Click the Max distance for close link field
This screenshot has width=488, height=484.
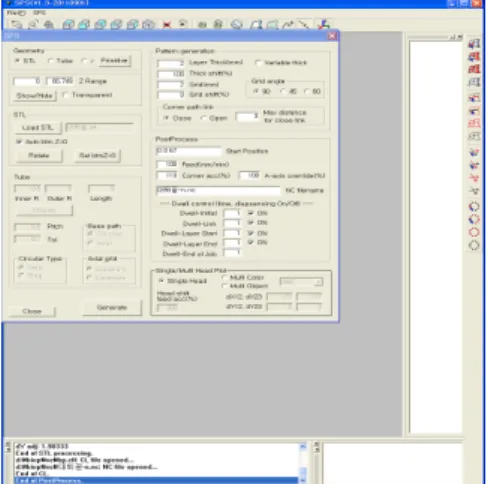247,116
